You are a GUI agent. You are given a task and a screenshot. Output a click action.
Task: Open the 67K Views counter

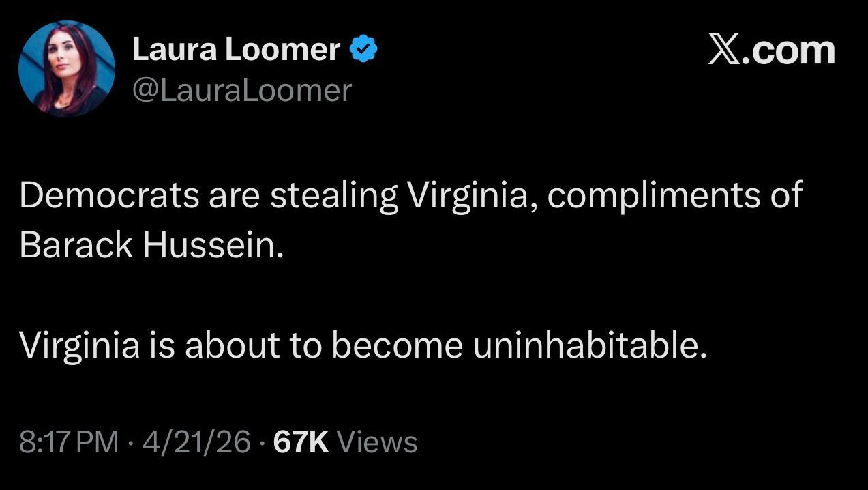345,442
